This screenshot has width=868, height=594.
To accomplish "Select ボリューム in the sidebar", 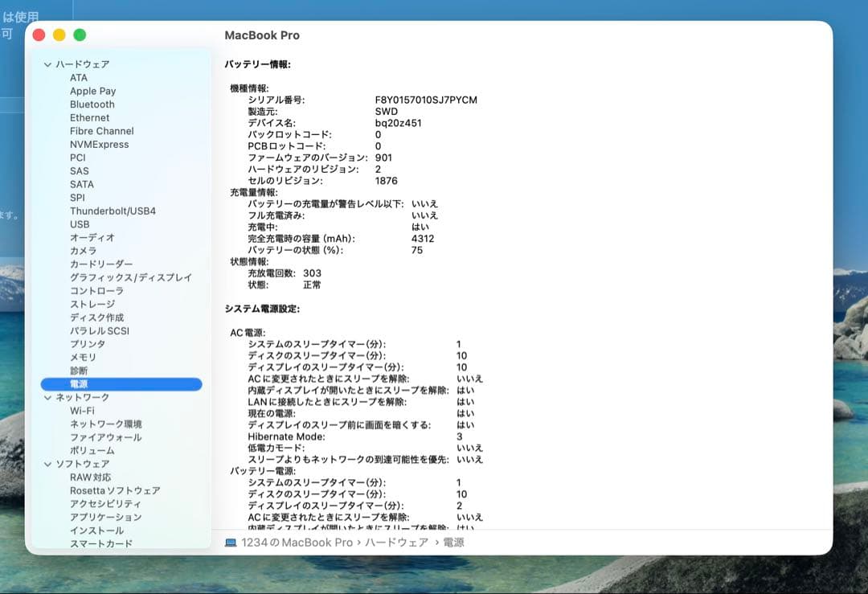I will tap(92, 451).
